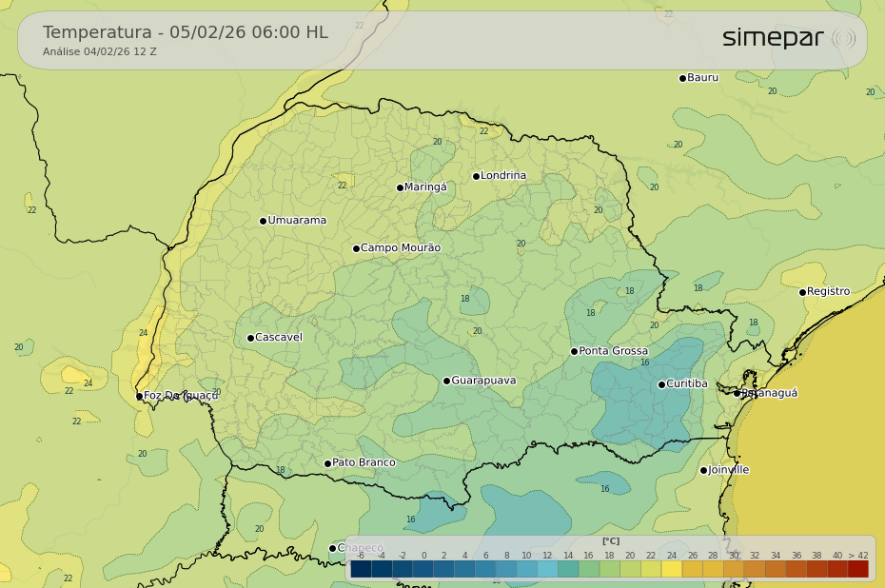Viewport: 885px width, 588px height.
Task: Click the Pato Branco marker dot
Action: (x=327, y=463)
